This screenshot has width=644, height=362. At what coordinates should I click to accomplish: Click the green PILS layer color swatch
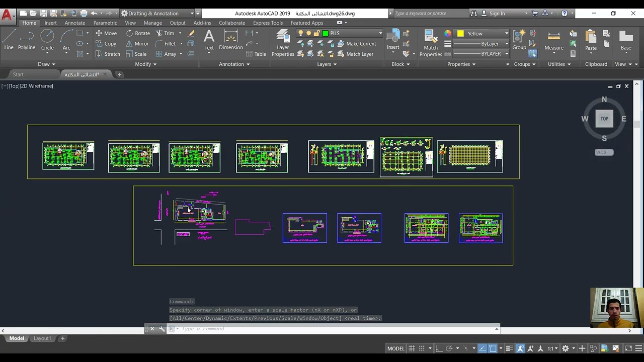tap(326, 33)
